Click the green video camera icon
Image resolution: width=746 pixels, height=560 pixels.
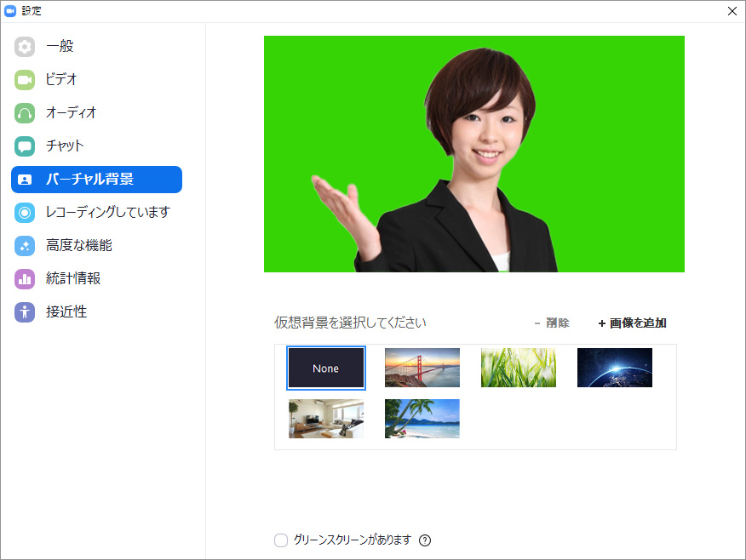(25, 80)
